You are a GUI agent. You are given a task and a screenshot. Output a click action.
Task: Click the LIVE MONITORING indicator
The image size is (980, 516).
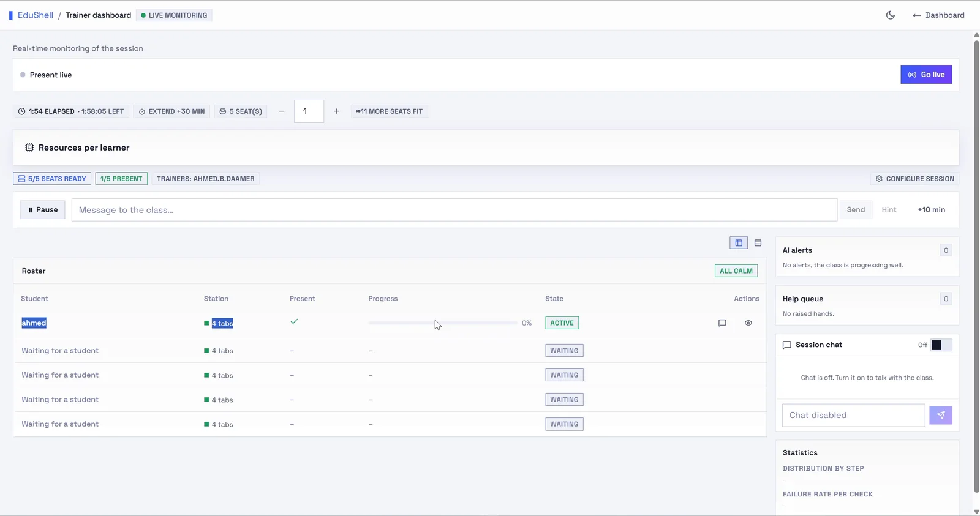(174, 15)
